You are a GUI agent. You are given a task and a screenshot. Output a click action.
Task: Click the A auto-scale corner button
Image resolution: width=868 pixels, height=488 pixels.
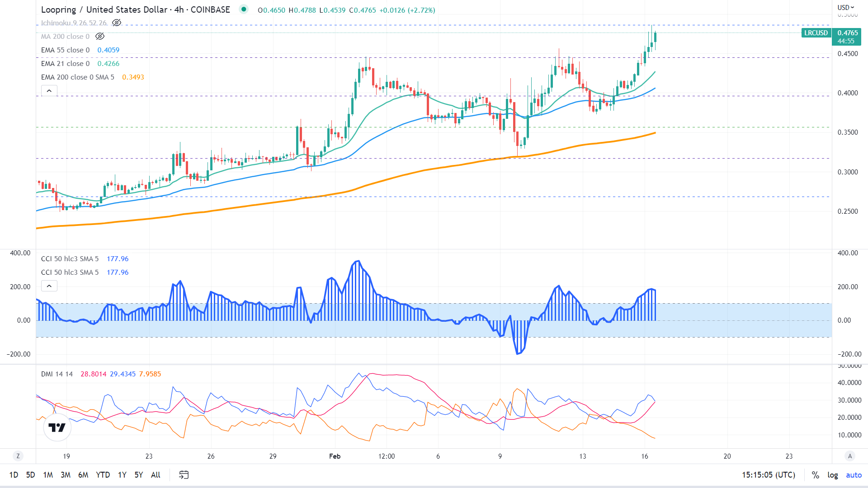pyautogui.click(x=850, y=456)
